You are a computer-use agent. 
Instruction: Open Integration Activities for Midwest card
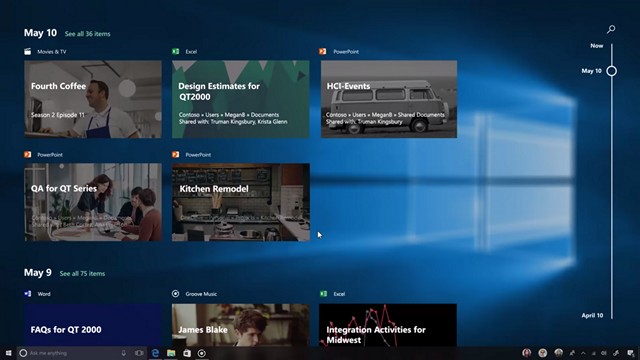(388, 325)
